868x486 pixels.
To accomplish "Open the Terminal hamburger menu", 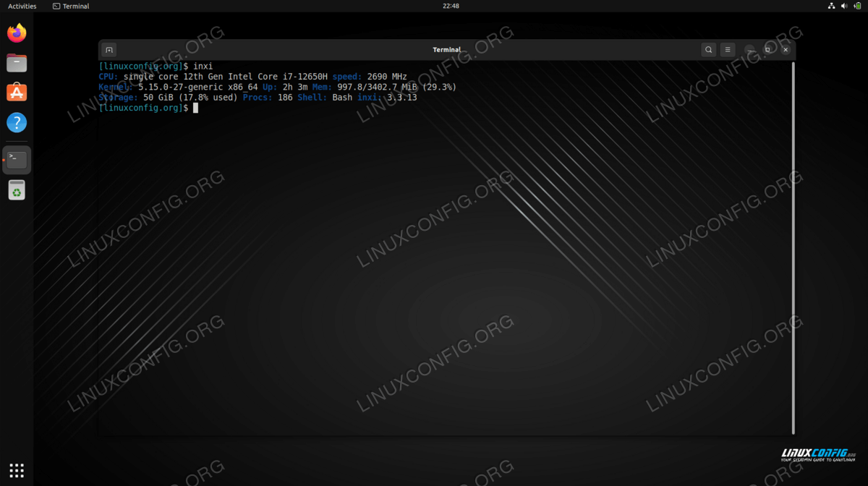I will 728,50.
